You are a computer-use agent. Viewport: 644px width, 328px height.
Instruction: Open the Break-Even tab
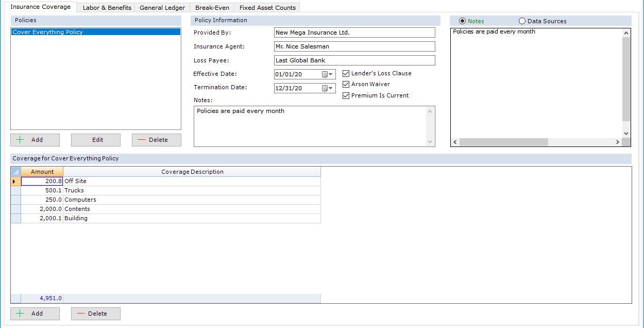pyautogui.click(x=212, y=8)
